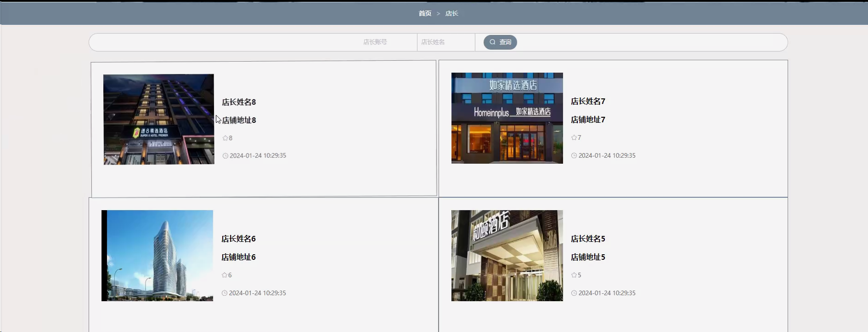Click the star icon on 店长姓名8 card
The height and width of the screenshot is (332, 868).
225,138
